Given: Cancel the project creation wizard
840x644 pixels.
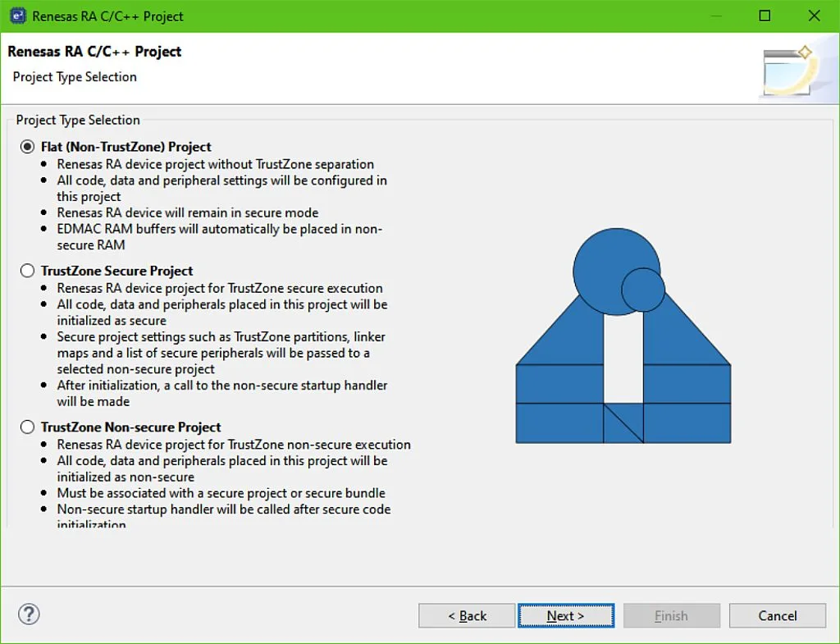Looking at the screenshot, I should [777, 615].
